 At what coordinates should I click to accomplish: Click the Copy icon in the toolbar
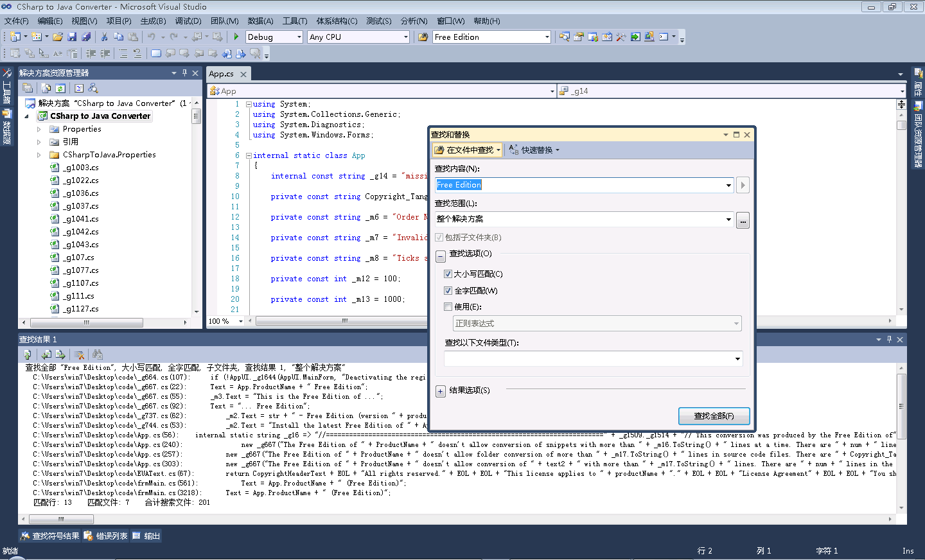(118, 37)
